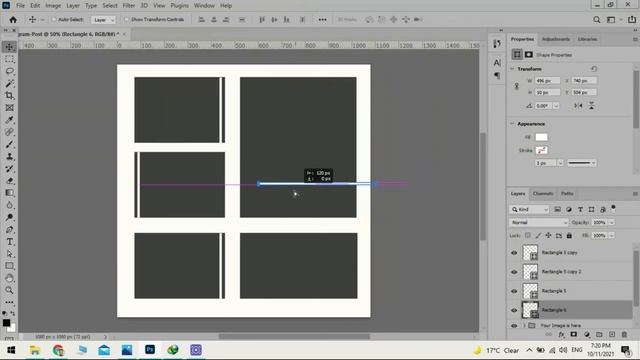Add a layer mask from Layers panel
Screen dimensions: 640x360
(x=574, y=334)
